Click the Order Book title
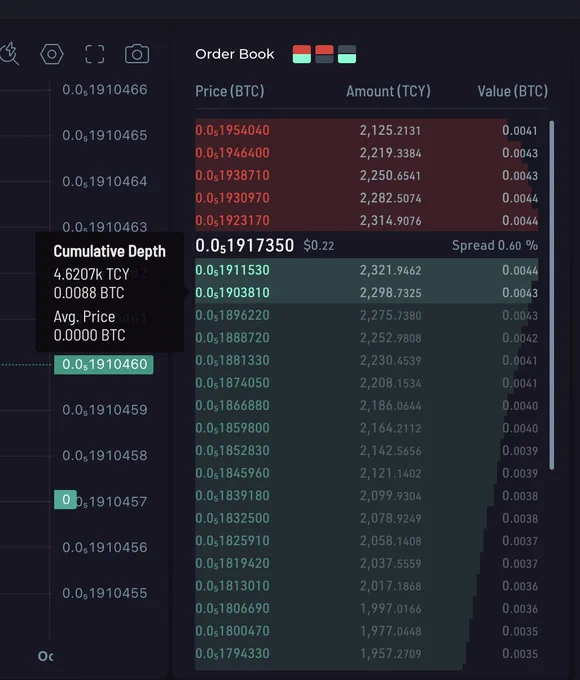 coord(235,54)
